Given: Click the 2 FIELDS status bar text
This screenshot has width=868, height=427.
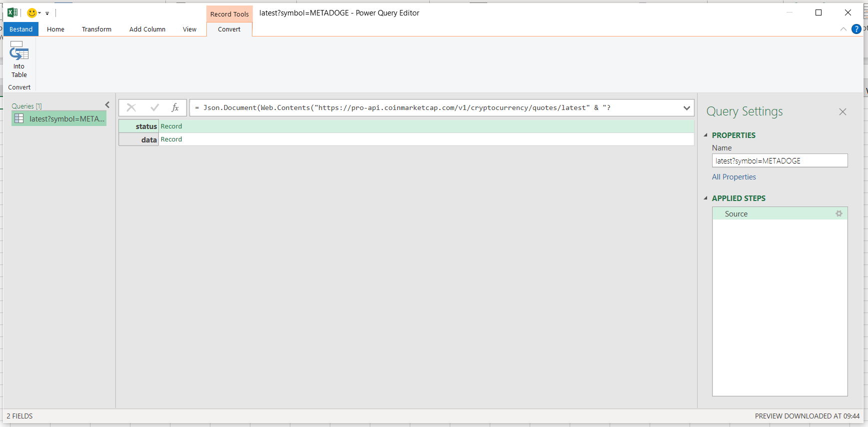Looking at the screenshot, I should (x=19, y=416).
